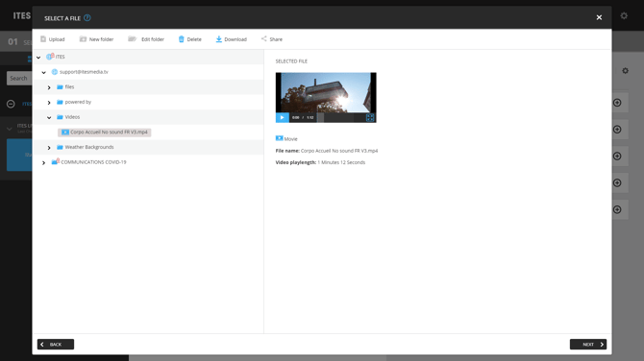Click the Video playlength value
644x361 pixels.
[x=341, y=162]
